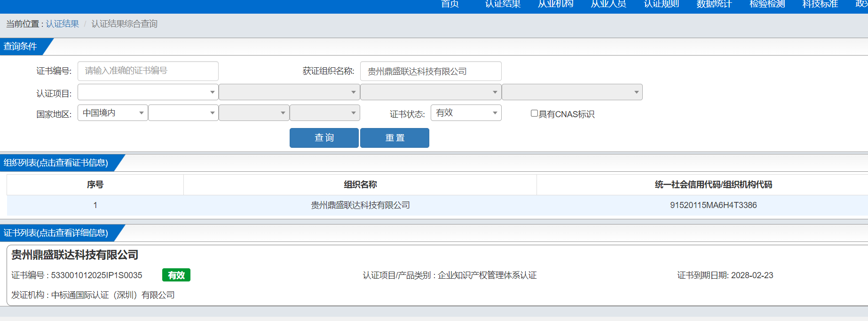Click the 查询 search button

click(324, 138)
